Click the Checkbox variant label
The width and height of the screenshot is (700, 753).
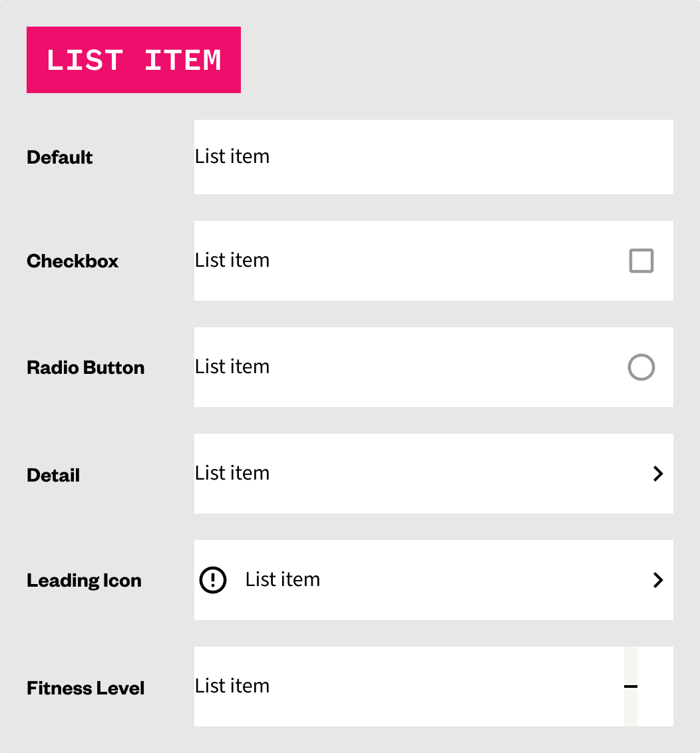pyautogui.click(x=73, y=261)
